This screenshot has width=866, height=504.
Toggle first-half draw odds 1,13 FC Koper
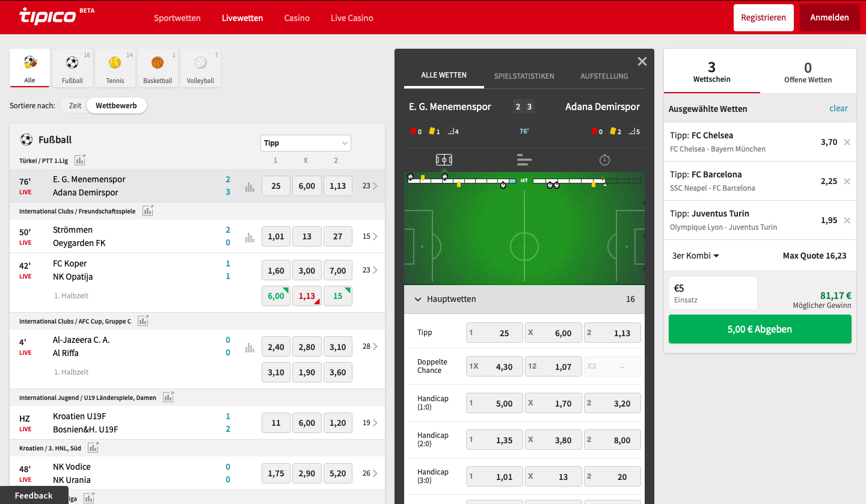pos(307,296)
